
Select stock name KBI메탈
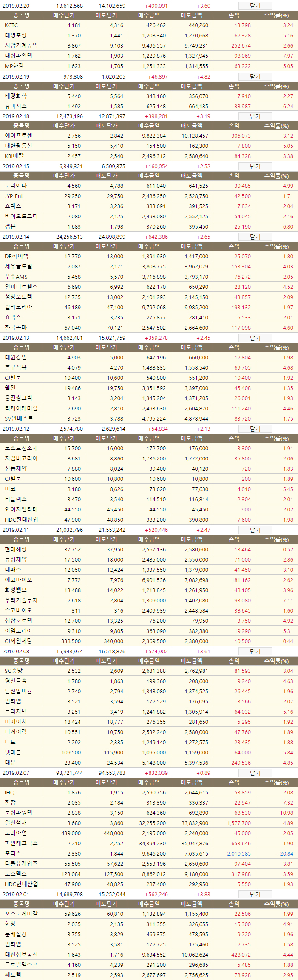(x=14, y=156)
